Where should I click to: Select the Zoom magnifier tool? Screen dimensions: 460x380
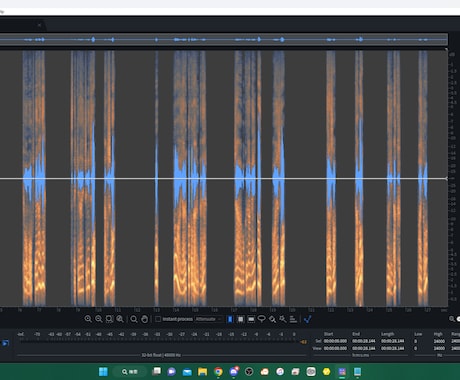[x=134, y=319]
